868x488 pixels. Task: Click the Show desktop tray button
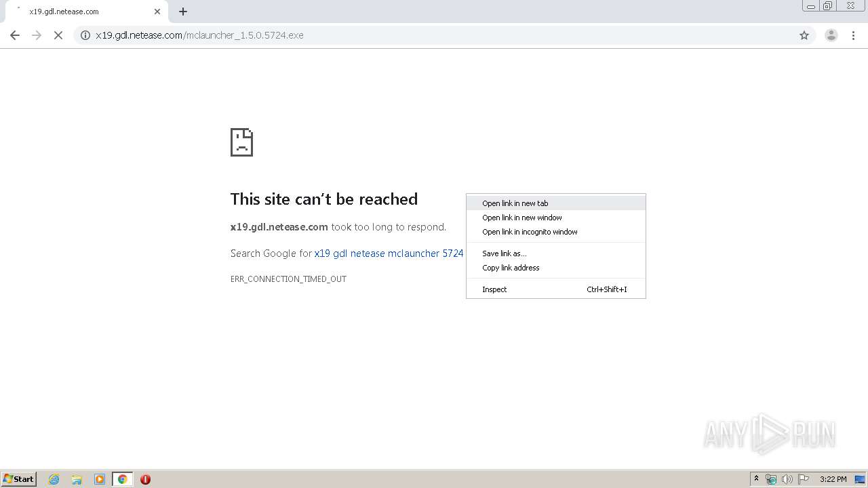861,479
